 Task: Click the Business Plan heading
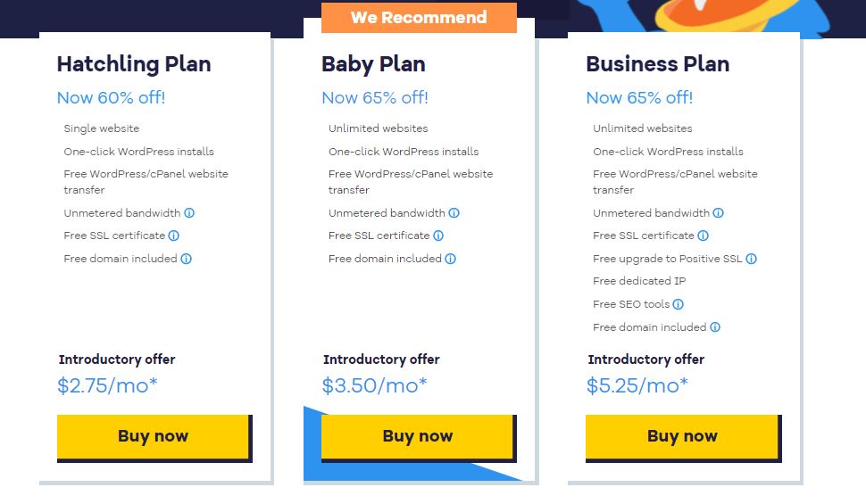tap(657, 64)
